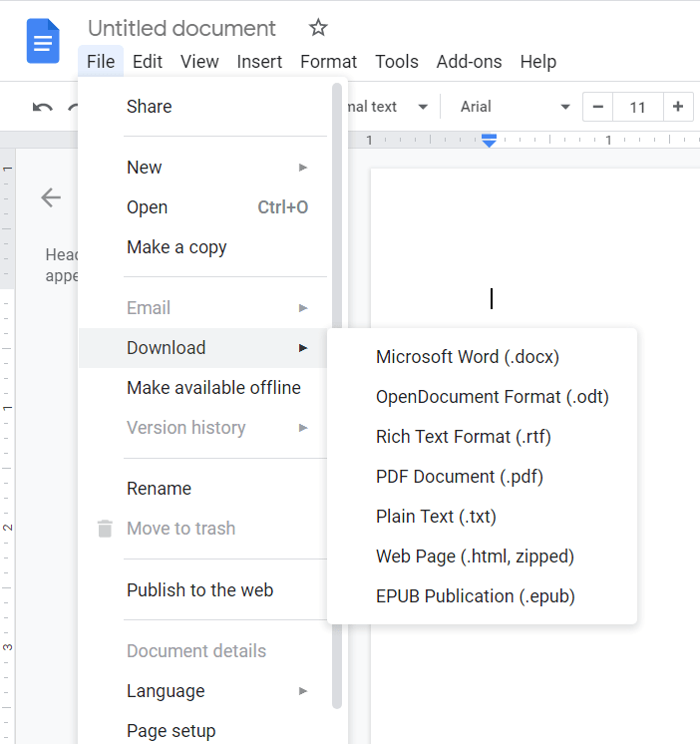Close the outline panel with back arrow
Viewport: 700px width, 744px height.
(51, 197)
